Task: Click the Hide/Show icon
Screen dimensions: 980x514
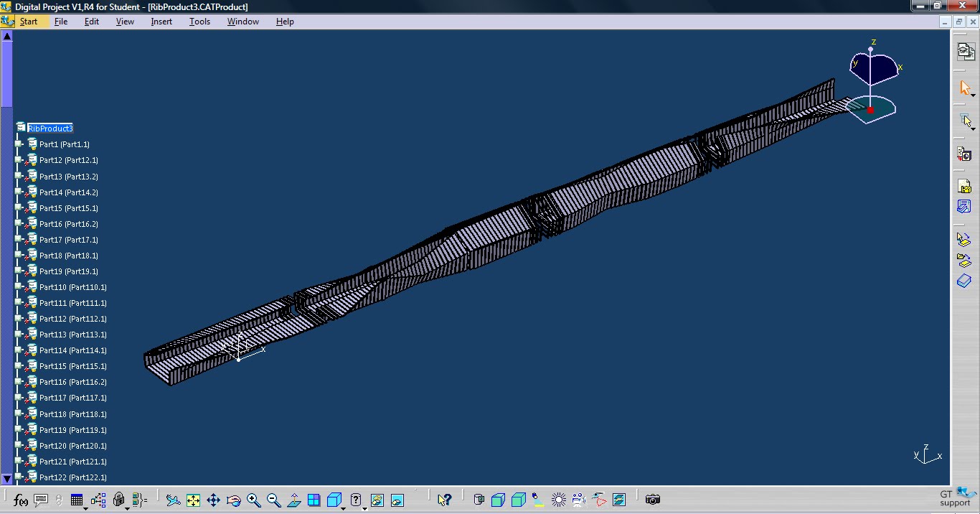Action: click(x=377, y=500)
